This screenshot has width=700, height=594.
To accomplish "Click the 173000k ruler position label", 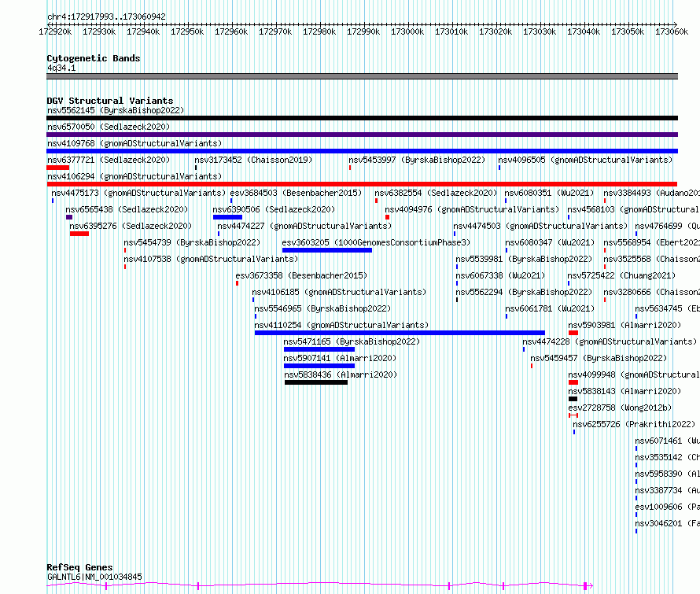I will (x=407, y=31).
